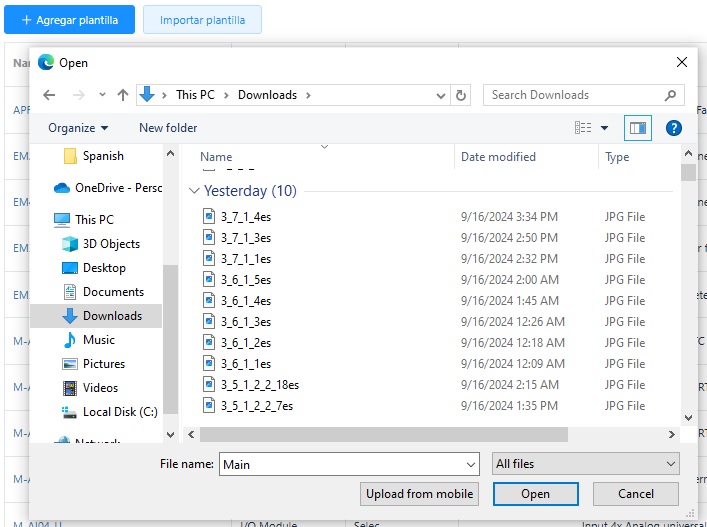Screen dimensions: 707x527
Task: Click Upload from mobile button
Action: click(x=420, y=494)
